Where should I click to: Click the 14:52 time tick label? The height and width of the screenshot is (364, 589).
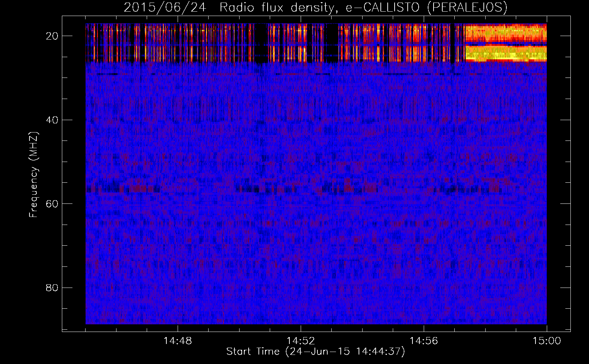coord(301,341)
